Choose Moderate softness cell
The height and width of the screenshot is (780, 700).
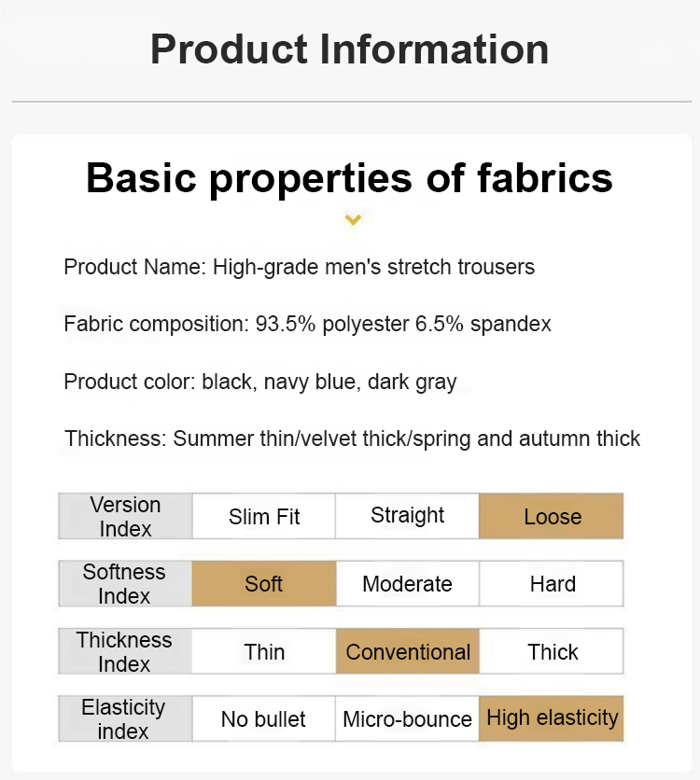tap(407, 584)
